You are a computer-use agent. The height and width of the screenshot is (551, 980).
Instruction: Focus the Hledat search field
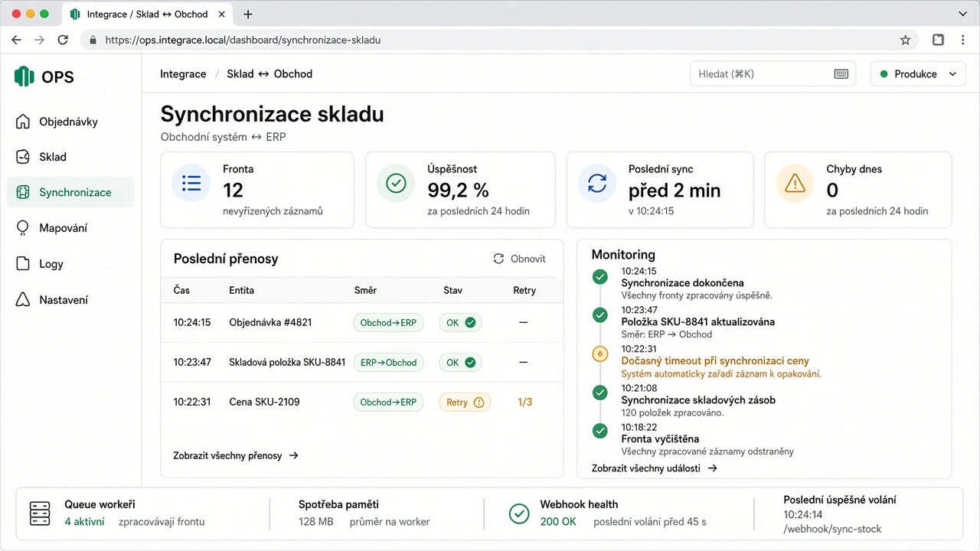(x=773, y=74)
